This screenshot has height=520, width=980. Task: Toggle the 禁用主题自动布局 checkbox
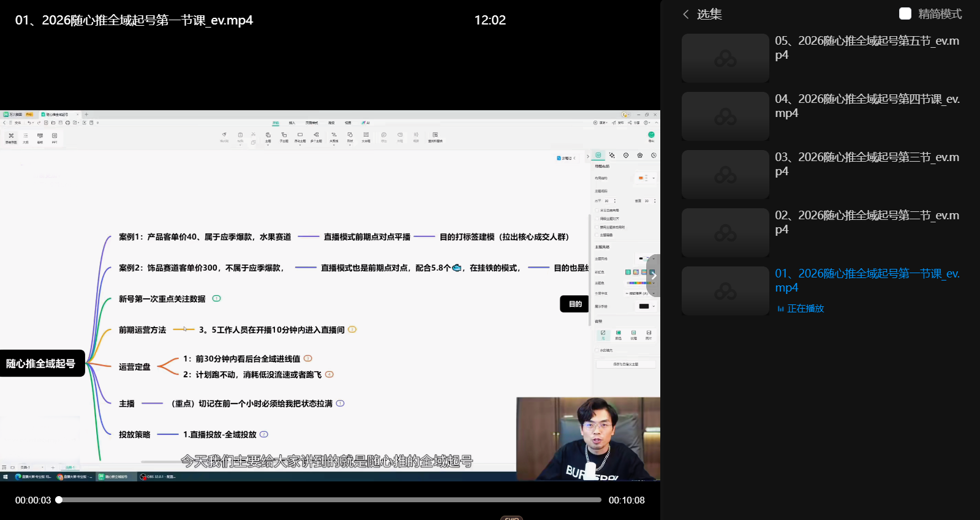point(597,227)
